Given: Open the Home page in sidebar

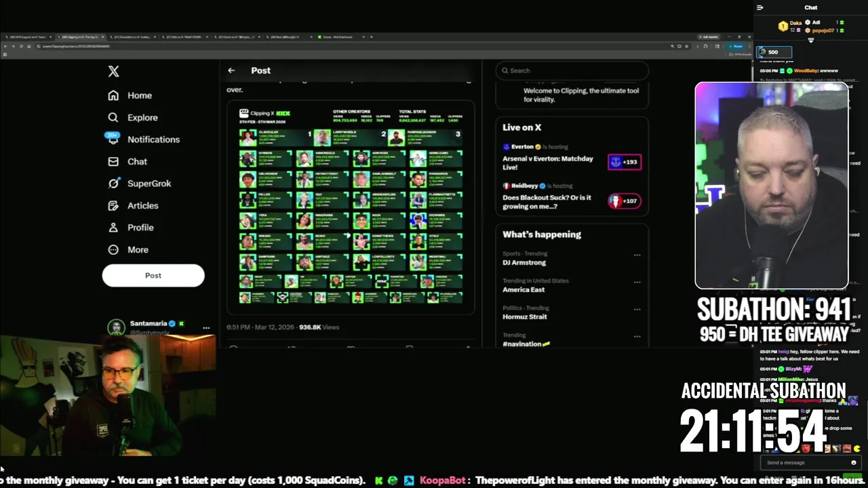Looking at the screenshot, I should (x=130, y=96).
